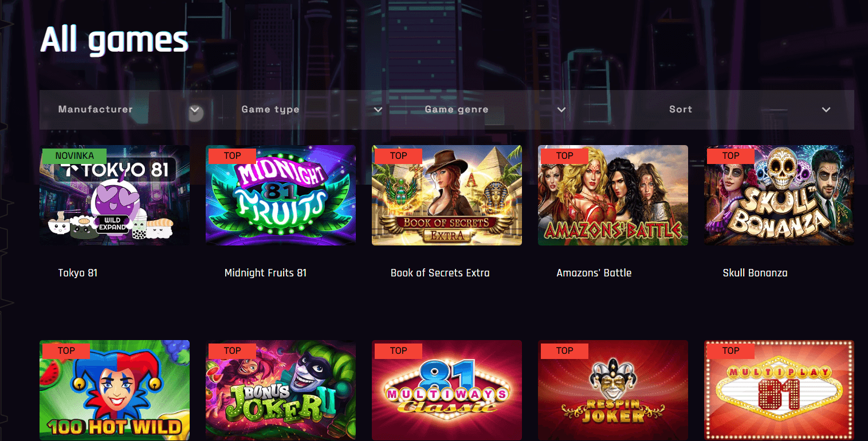Select the Book of Secrets Extra thumbnail

[447, 195]
